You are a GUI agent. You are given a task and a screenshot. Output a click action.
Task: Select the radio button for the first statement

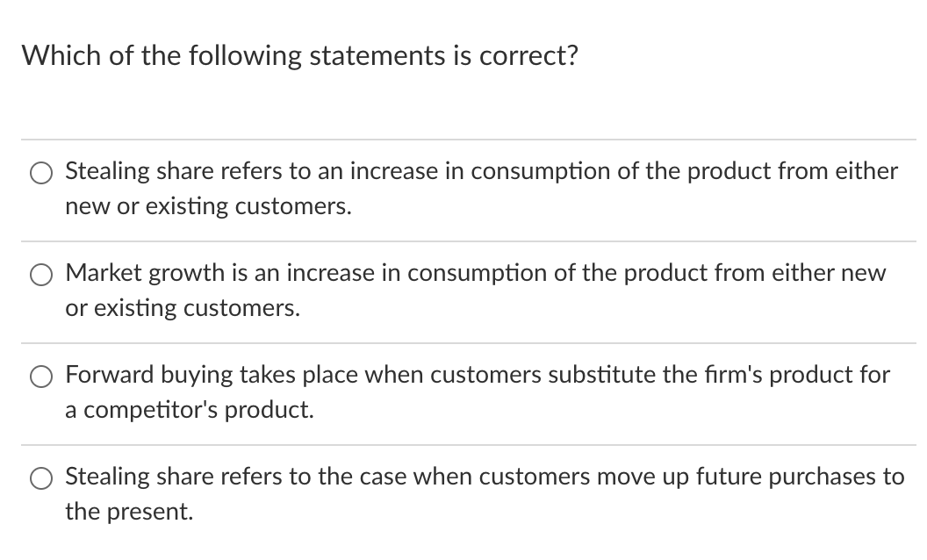click(40, 173)
